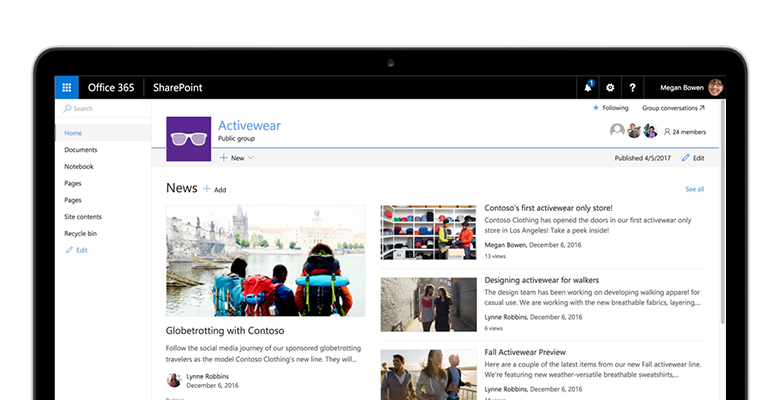The width and height of the screenshot is (782, 400).
Task: Click the SharePoint header link
Action: click(x=178, y=88)
